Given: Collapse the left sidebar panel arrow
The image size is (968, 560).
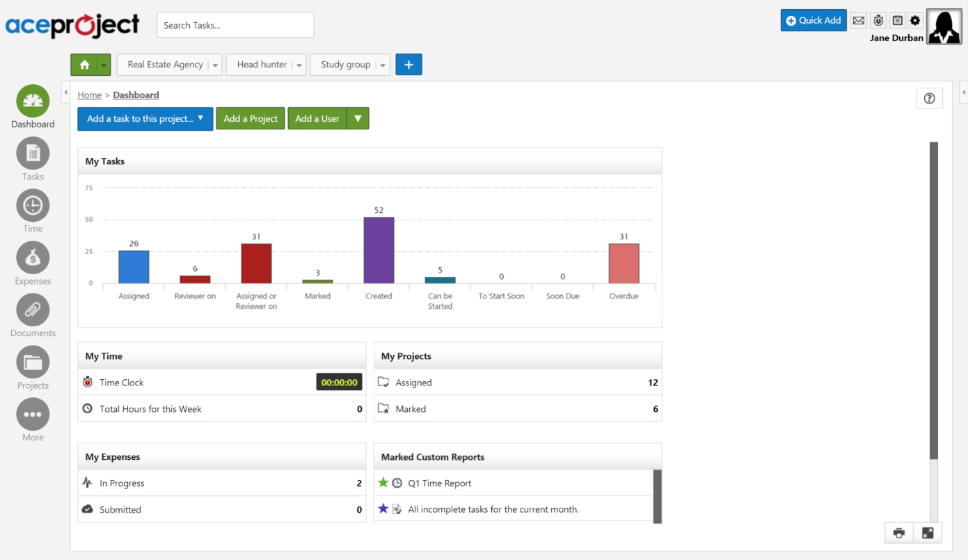Looking at the screenshot, I should [x=65, y=92].
